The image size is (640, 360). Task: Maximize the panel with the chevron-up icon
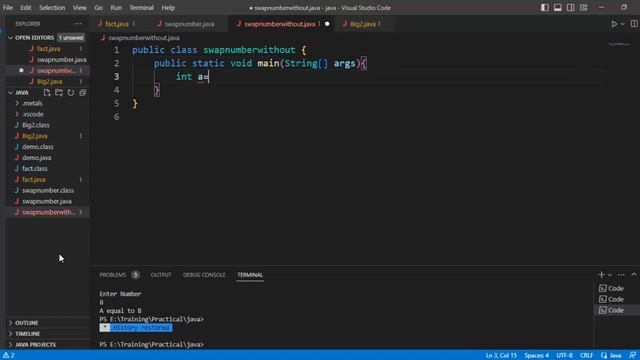(x=634, y=275)
